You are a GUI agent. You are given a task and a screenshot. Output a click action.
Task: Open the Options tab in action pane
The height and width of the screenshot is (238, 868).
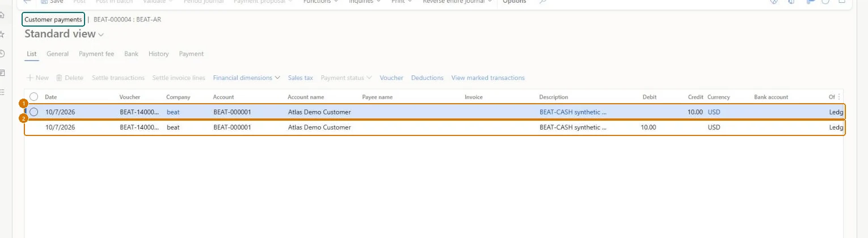pos(515,2)
